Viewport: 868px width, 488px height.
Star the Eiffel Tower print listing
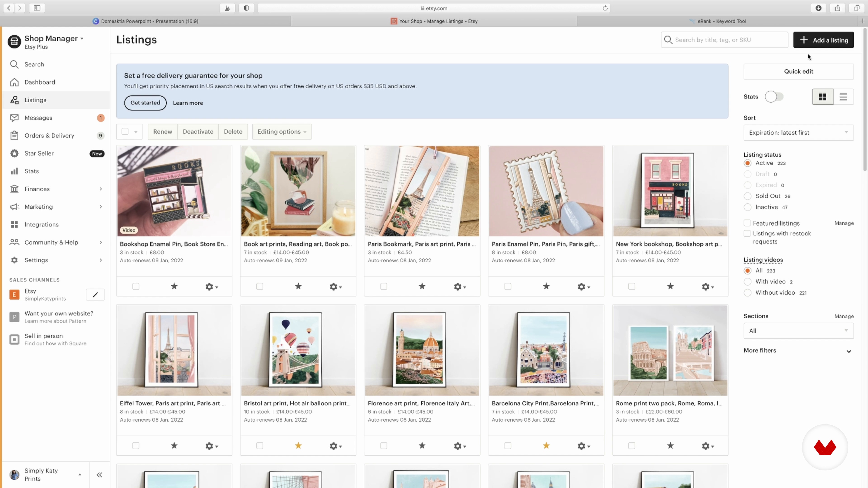point(174,446)
